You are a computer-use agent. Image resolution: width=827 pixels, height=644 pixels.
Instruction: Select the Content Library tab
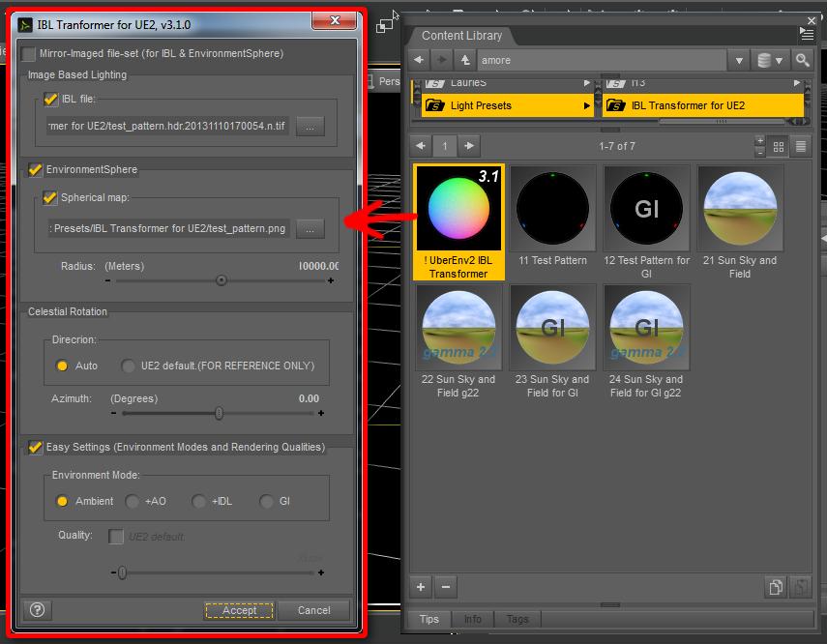461,36
